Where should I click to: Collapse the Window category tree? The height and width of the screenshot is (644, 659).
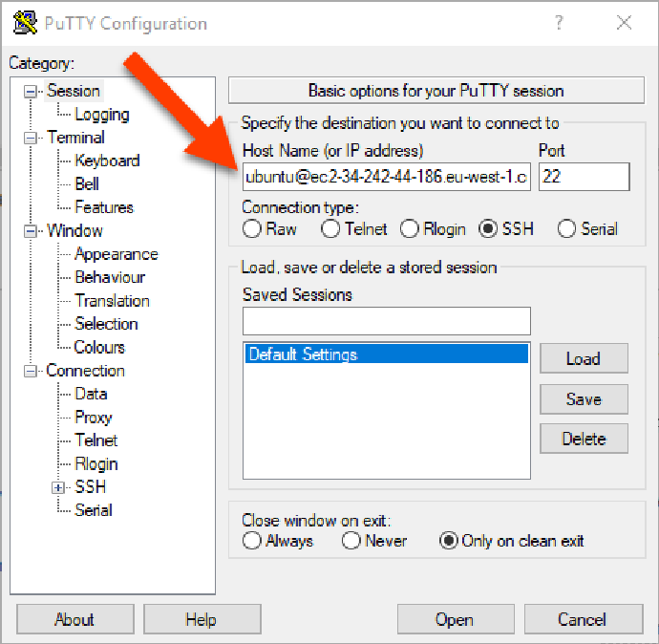[x=32, y=231]
